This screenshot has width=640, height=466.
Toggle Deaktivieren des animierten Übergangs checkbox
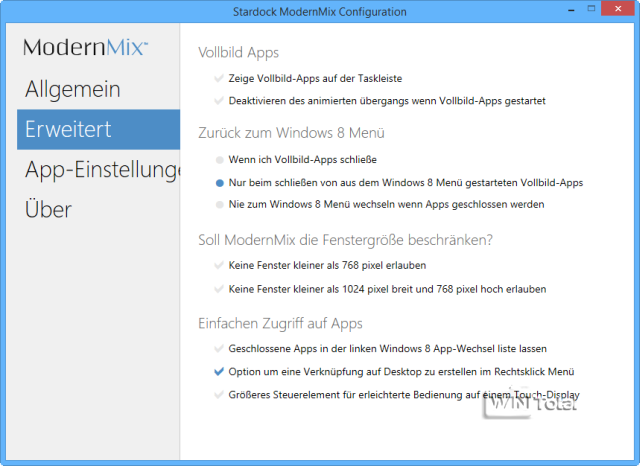click(x=219, y=100)
